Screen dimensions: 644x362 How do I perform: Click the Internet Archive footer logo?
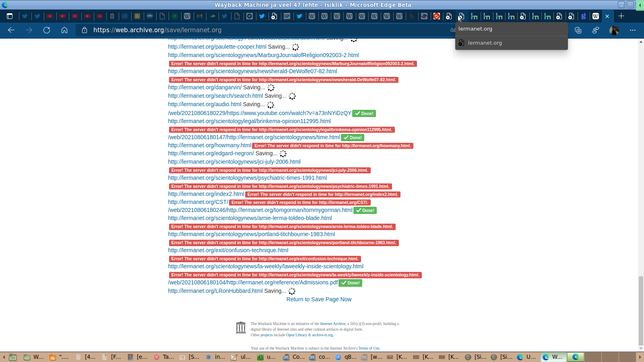[241, 327]
